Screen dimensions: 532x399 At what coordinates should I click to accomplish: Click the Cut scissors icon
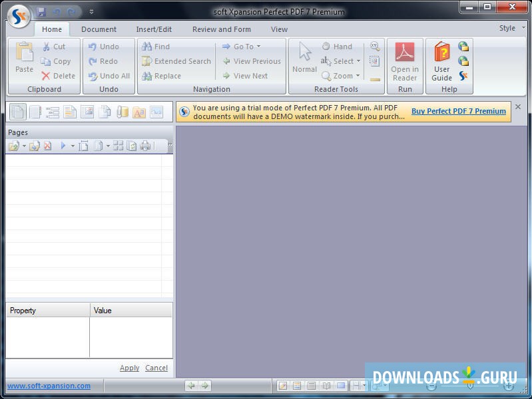pyautogui.click(x=46, y=47)
